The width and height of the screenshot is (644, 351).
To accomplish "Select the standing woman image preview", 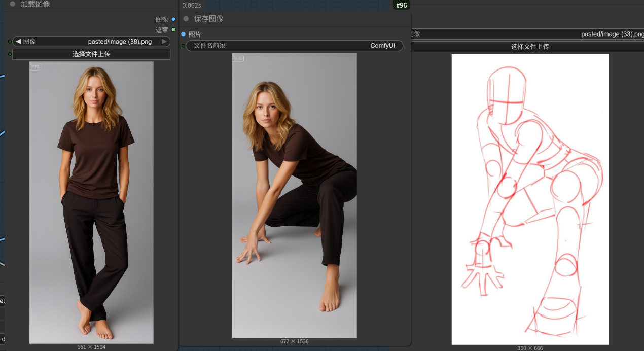I will tap(91, 202).
